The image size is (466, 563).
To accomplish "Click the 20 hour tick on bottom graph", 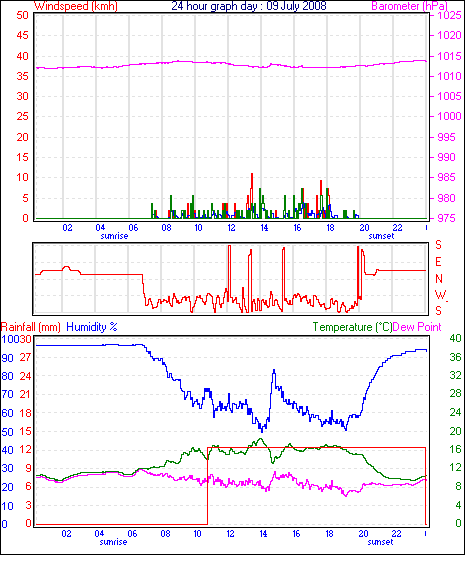I will (364, 534).
